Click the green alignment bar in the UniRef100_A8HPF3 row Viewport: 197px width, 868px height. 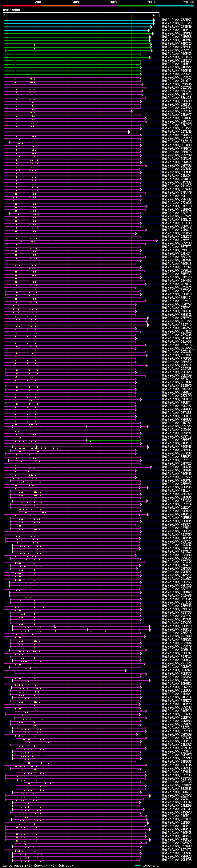point(114,440)
